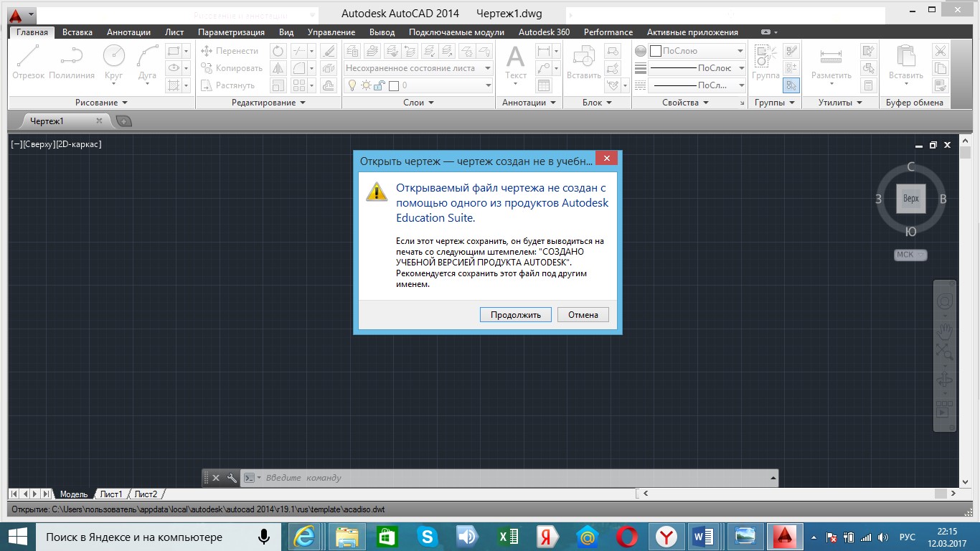980x551 pixels.
Task: Click the Отмена button
Action: 583,315
